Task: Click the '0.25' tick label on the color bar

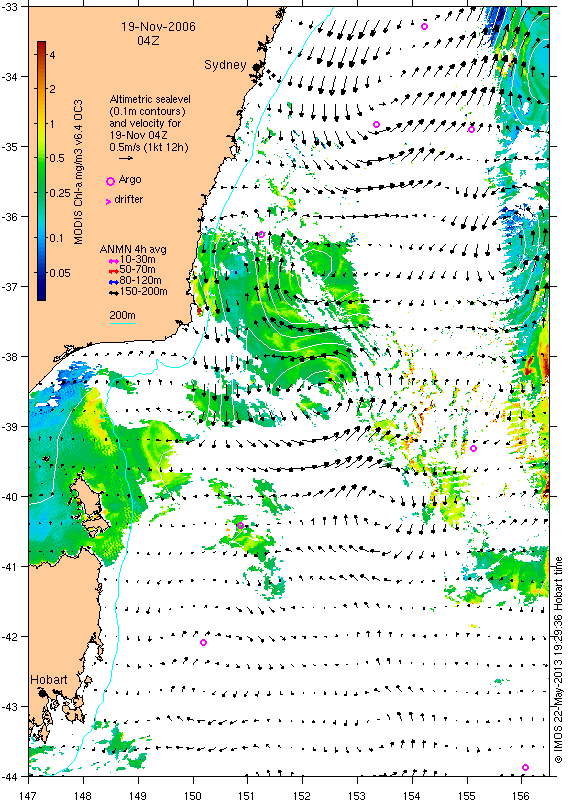Action: [x=60, y=193]
